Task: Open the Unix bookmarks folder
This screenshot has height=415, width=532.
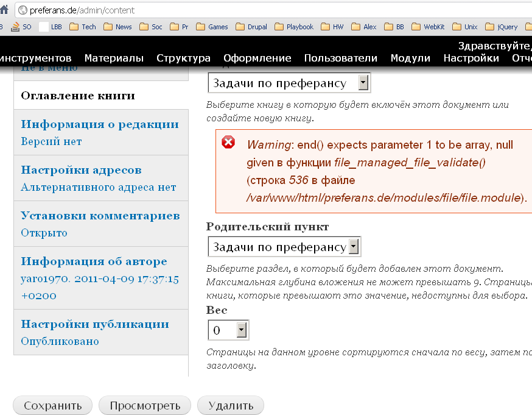Action: pos(466,26)
